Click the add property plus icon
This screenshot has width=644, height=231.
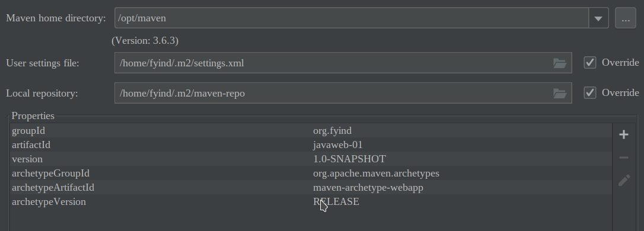point(623,134)
